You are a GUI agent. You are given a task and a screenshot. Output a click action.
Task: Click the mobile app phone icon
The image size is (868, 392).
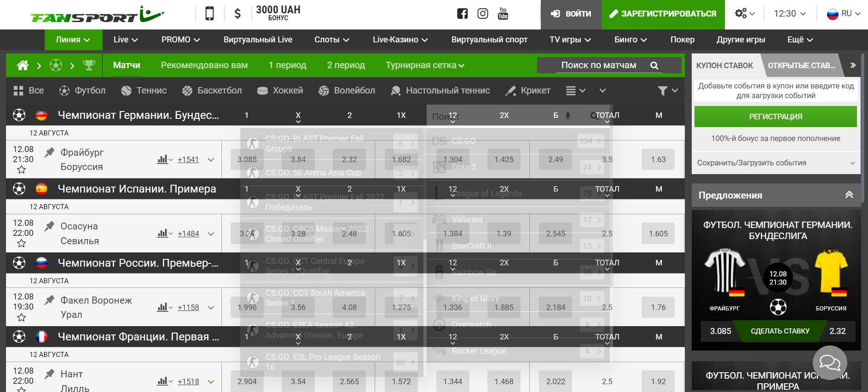(209, 14)
